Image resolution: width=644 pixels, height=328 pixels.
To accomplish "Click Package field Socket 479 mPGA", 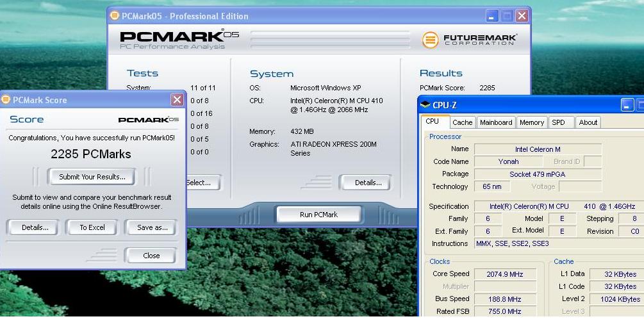I will tap(538, 174).
